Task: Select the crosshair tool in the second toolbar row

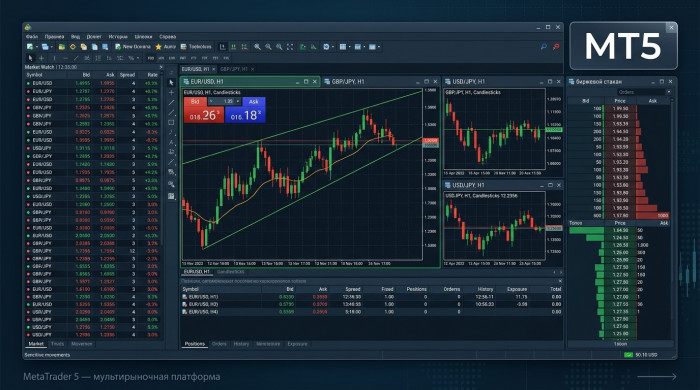Action: [x=42, y=58]
